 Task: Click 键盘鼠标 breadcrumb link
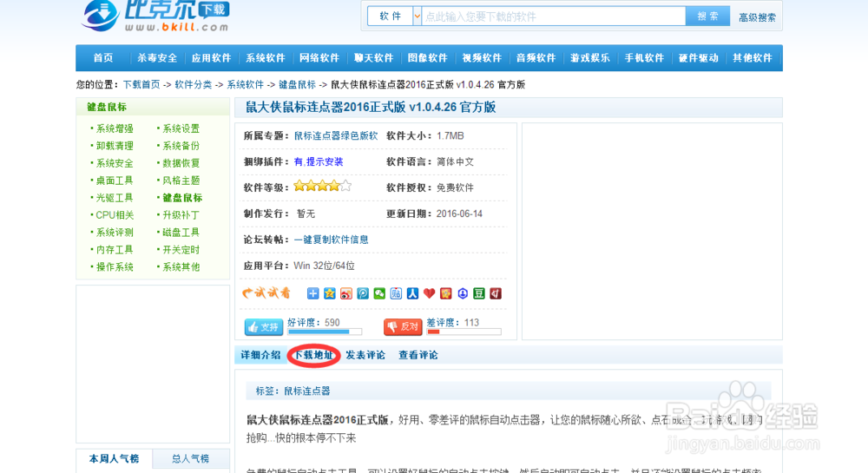[297, 85]
